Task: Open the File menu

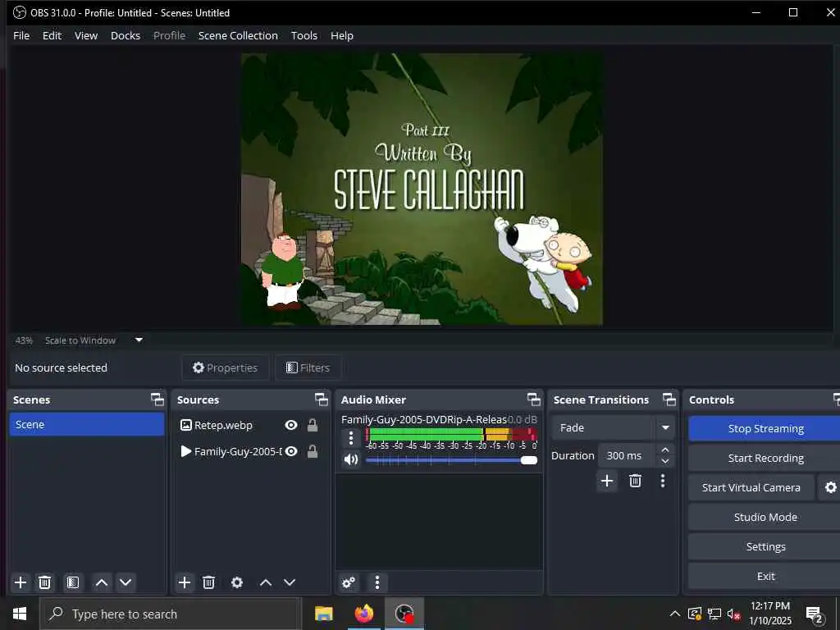Action: pyautogui.click(x=21, y=35)
